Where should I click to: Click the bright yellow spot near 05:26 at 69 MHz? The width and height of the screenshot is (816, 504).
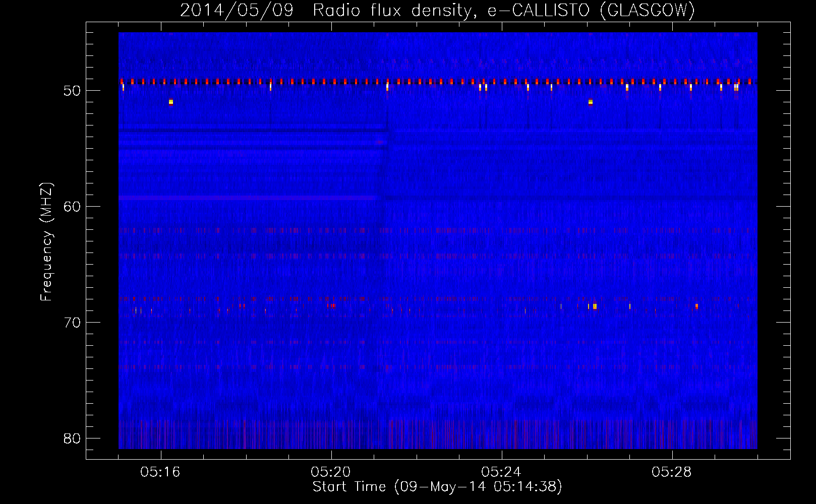[x=595, y=306]
